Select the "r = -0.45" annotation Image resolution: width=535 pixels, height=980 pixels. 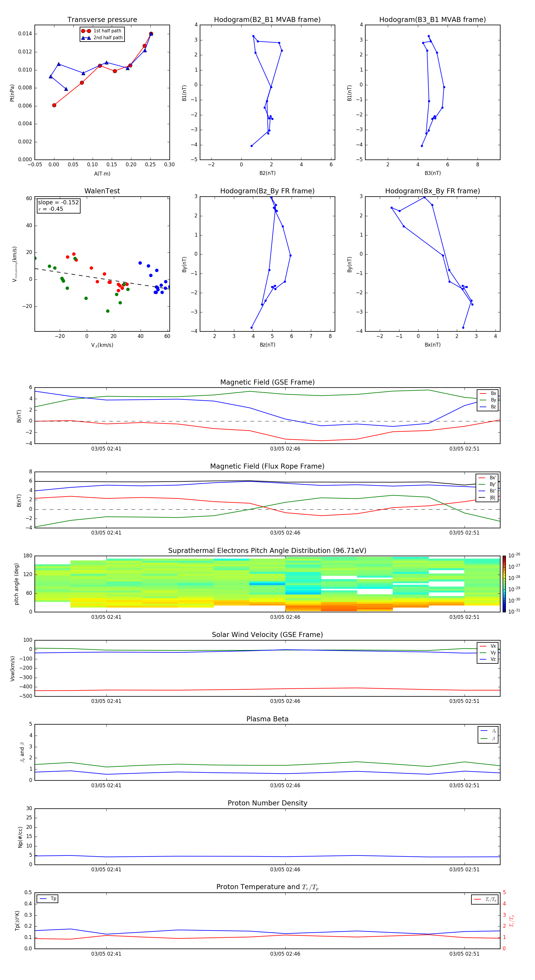pyautogui.click(x=51, y=209)
